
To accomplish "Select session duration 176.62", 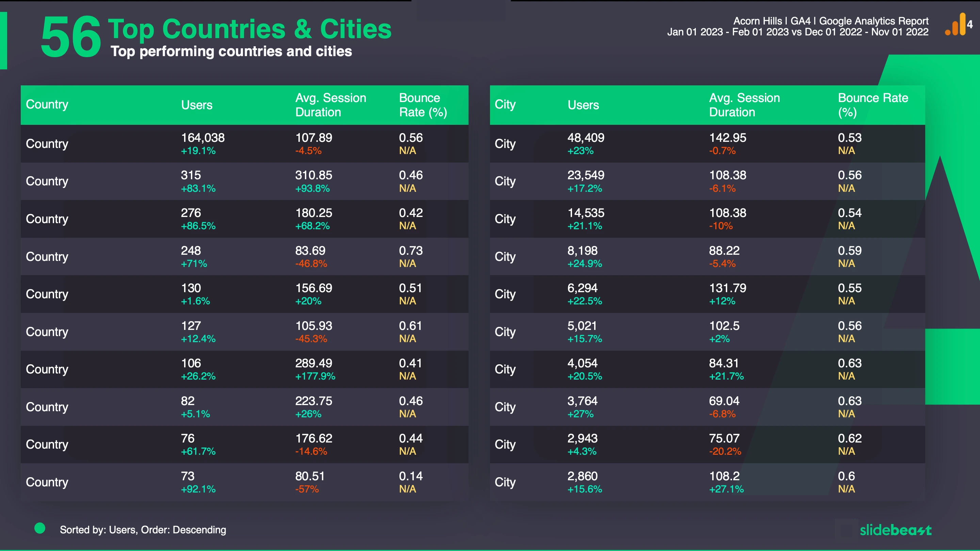I will tap(314, 438).
